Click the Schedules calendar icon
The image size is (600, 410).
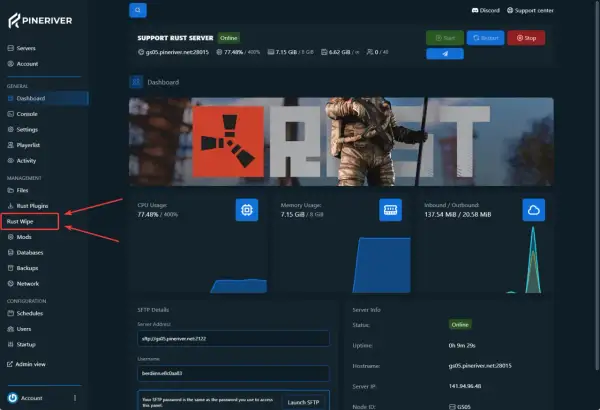click(10, 313)
